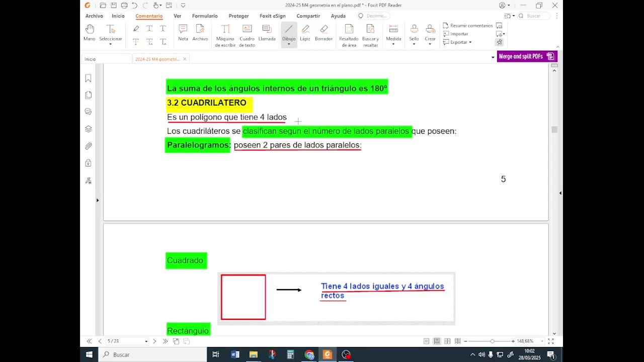The height and width of the screenshot is (362, 644).
Task: Click Resumir comentarios
Action: (467, 26)
